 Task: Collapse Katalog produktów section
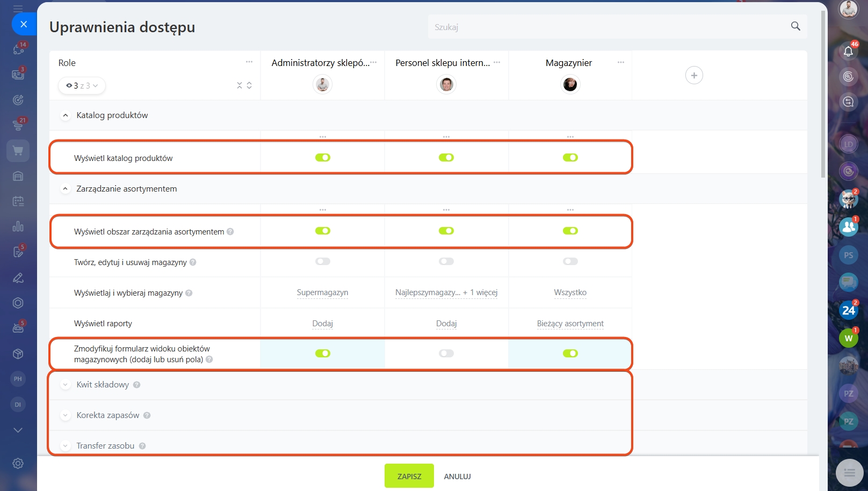click(66, 115)
